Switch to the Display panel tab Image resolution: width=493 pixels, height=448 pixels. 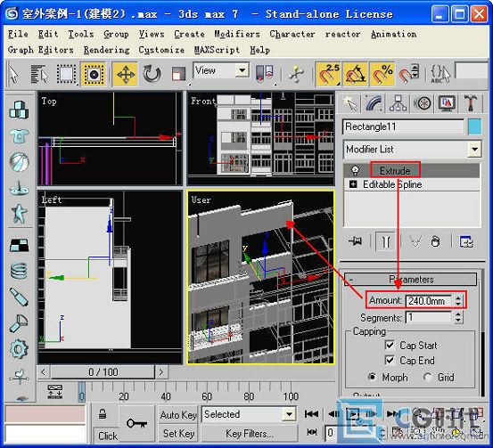click(x=447, y=103)
